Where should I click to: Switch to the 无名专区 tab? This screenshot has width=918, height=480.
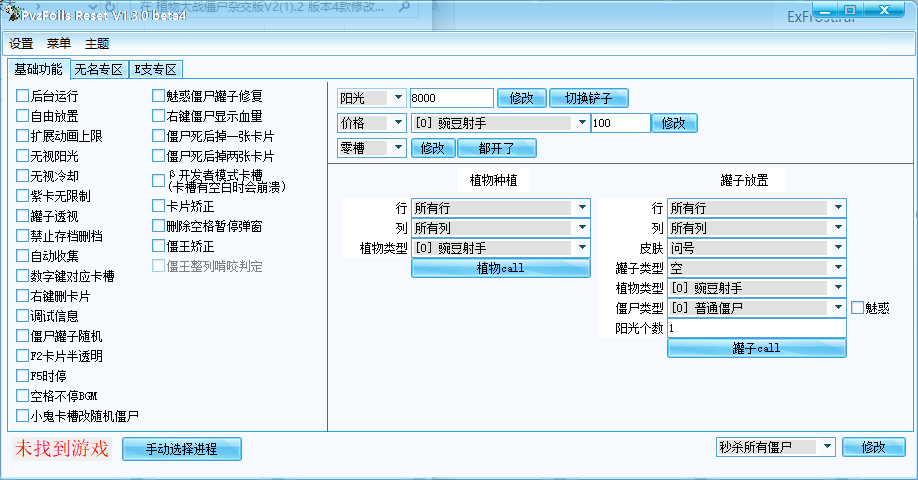coord(98,70)
